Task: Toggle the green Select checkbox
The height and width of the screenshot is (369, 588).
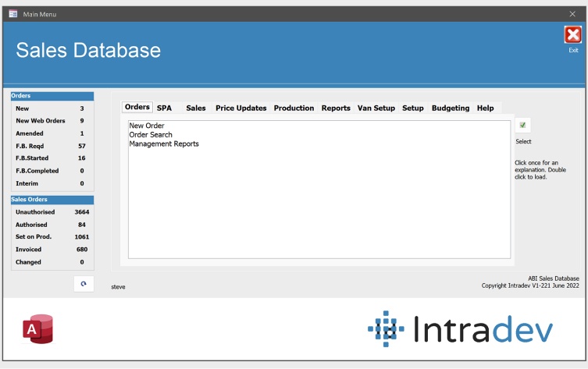Action: 522,126
